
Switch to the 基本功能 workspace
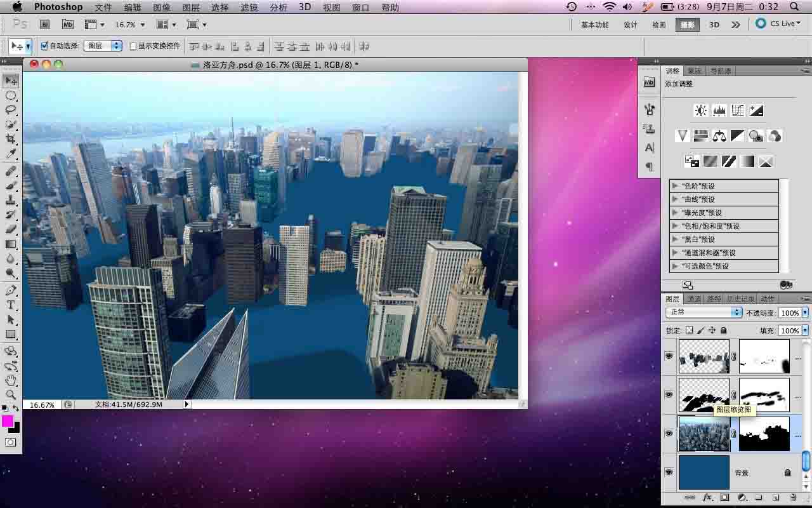tap(594, 25)
